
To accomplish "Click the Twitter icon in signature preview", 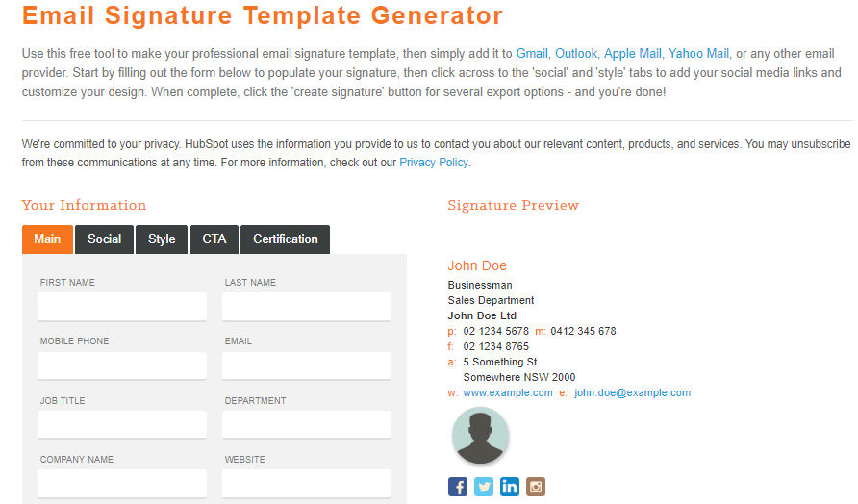I will [x=484, y=487].
